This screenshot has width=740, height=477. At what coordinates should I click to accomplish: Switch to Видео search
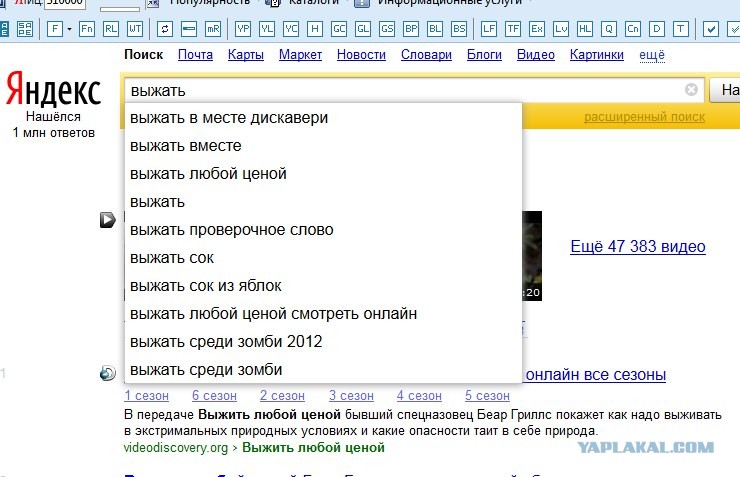coord(536,55)
